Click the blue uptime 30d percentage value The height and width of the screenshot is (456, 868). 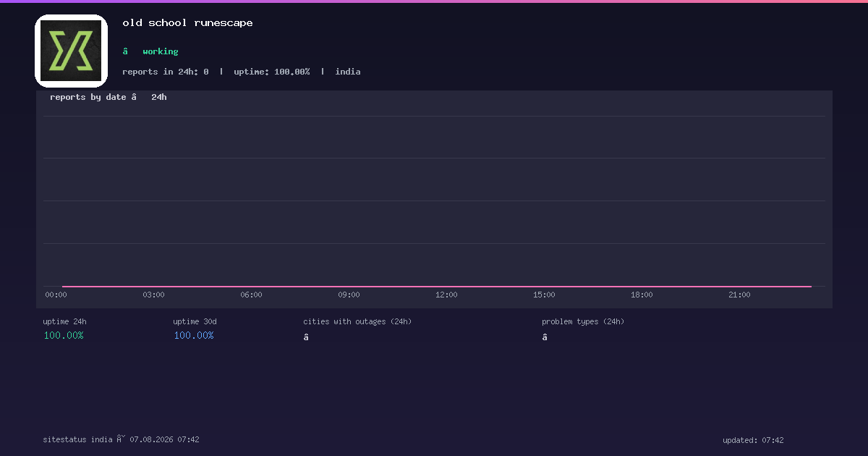point(194,336)
